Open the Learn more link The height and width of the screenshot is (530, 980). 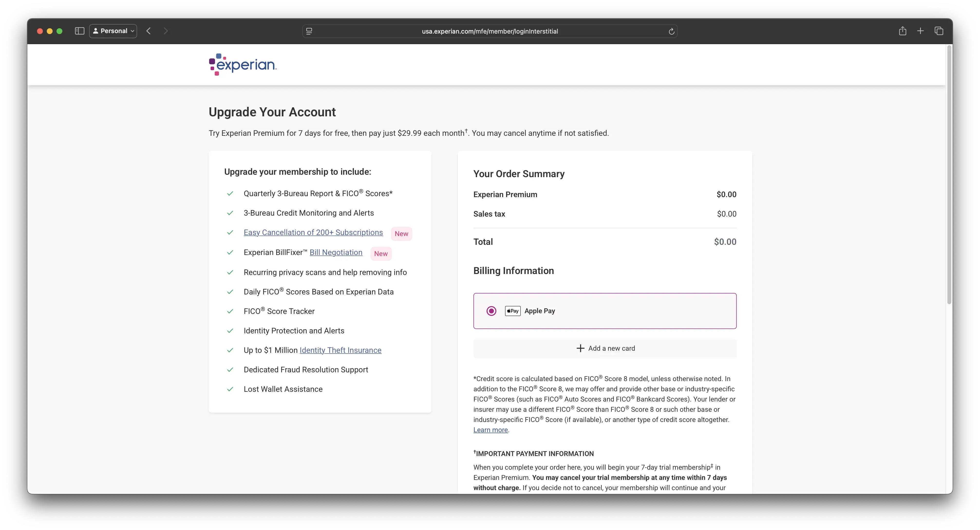click(490, 430)
